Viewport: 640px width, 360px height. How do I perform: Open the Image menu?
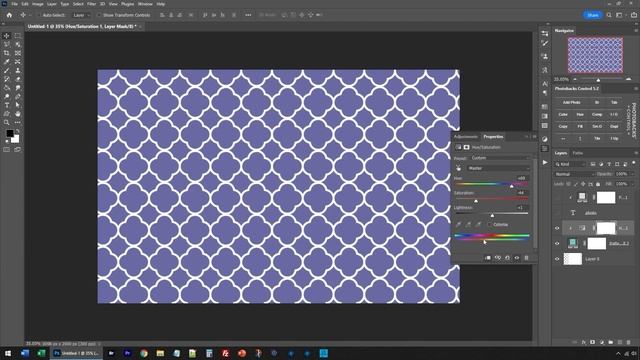click(x=38, y=4)
